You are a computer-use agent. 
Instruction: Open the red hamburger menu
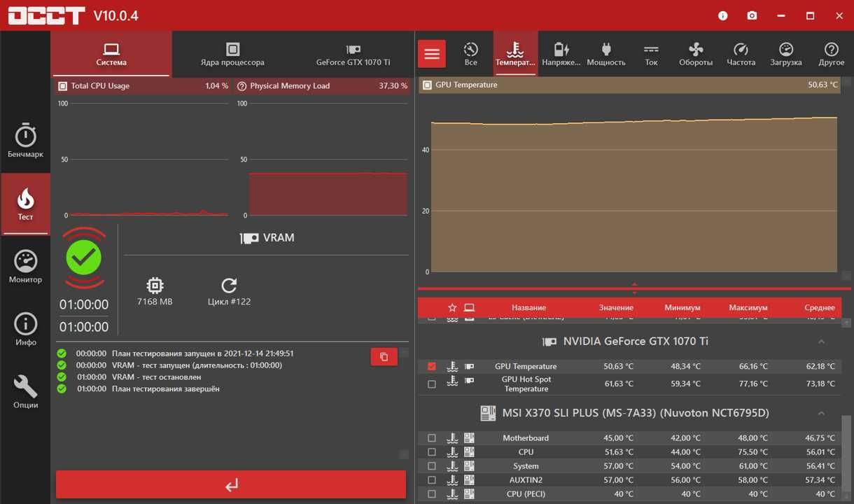(x=432, y=54)
